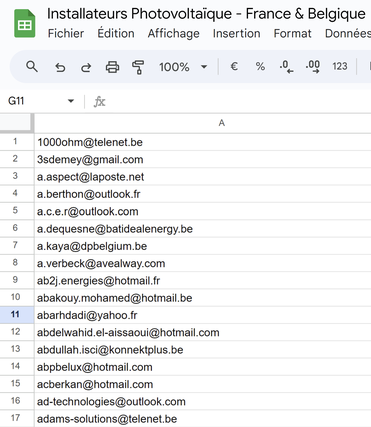Increase decimal places
371x427 pixels.
[x=313, y=66]
